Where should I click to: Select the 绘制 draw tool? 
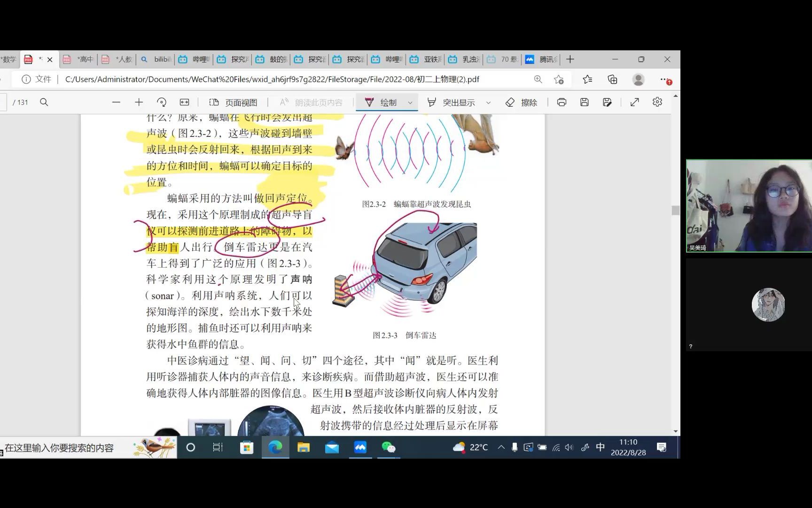pyautogui.click(x=381, y=102)
